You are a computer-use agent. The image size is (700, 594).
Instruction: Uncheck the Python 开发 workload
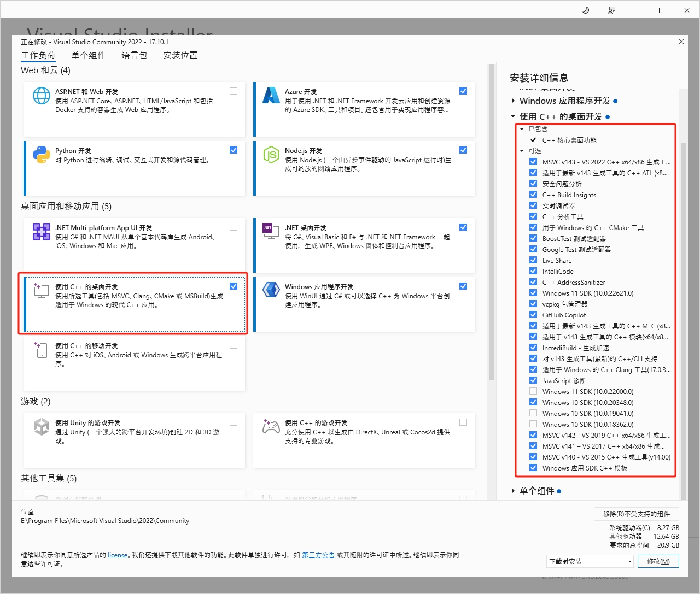[234, 150]
